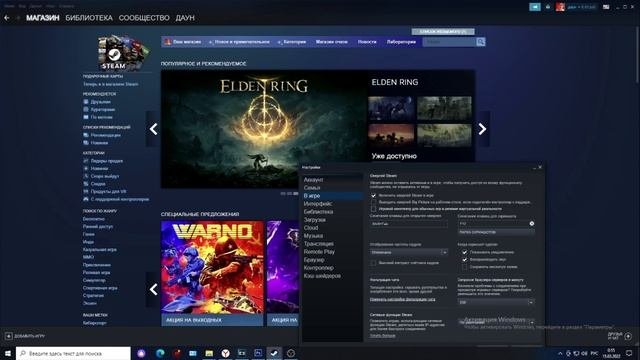Go back with the Steam back arrow
Screen dimensions: 640x360
(x=7, y=18)
